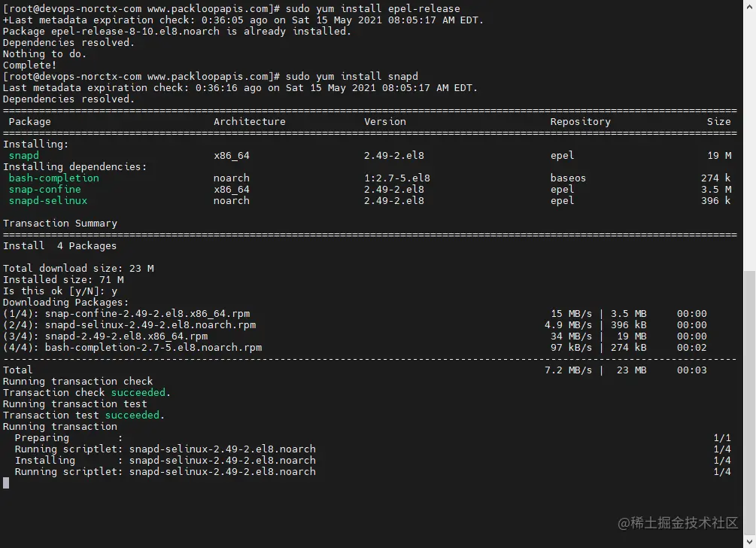Click the '3.5 M' size cell

coord(716,190)
